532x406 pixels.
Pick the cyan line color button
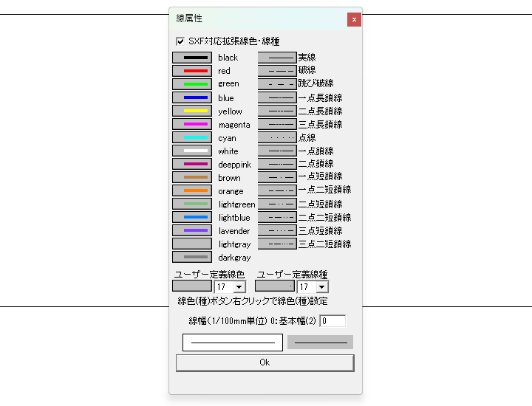pos(192,137)
